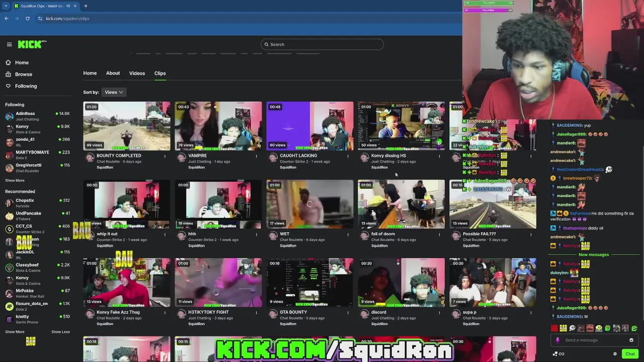Screen dimensions: 644x362
Task: Insert the yellow BAU emote from quick bar
Action: pyautogui.click(x=563, y=328)
